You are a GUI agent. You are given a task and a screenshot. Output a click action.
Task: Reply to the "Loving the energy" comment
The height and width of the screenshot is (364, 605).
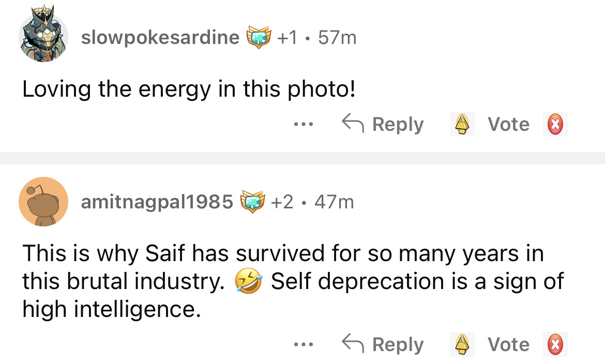click(x=383, y=125)
